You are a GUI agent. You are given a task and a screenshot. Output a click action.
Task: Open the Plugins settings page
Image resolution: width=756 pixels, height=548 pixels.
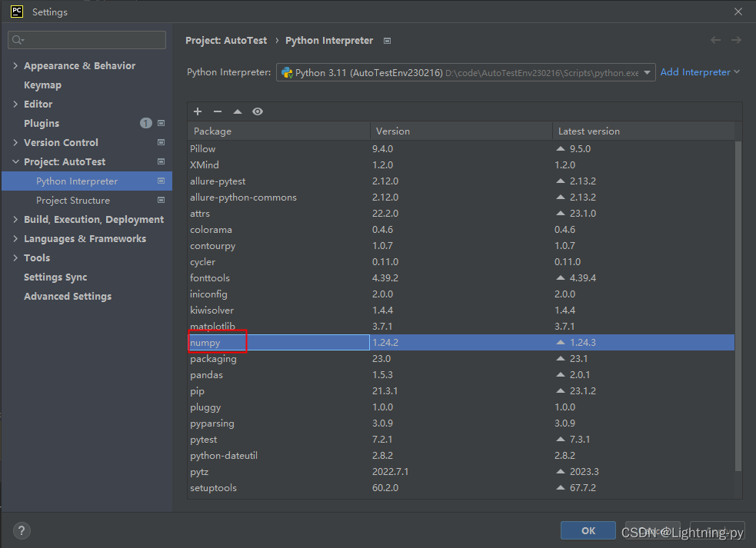click(42, 124)
